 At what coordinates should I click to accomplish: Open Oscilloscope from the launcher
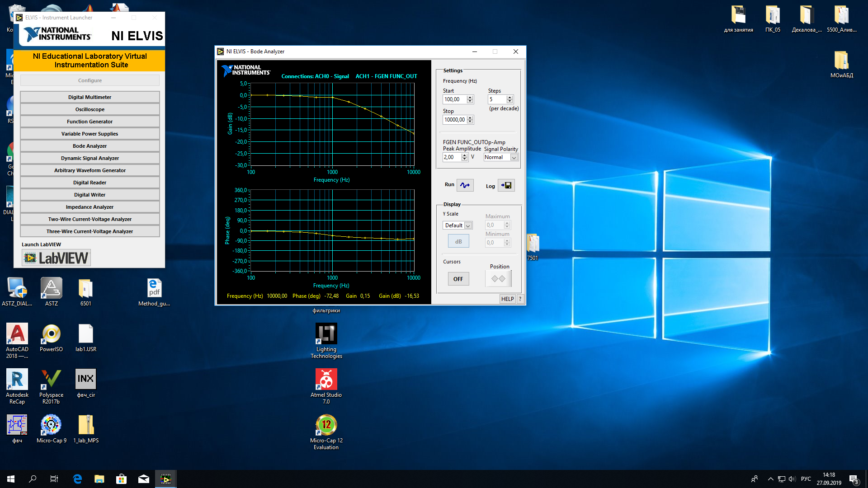coord(90,109)
